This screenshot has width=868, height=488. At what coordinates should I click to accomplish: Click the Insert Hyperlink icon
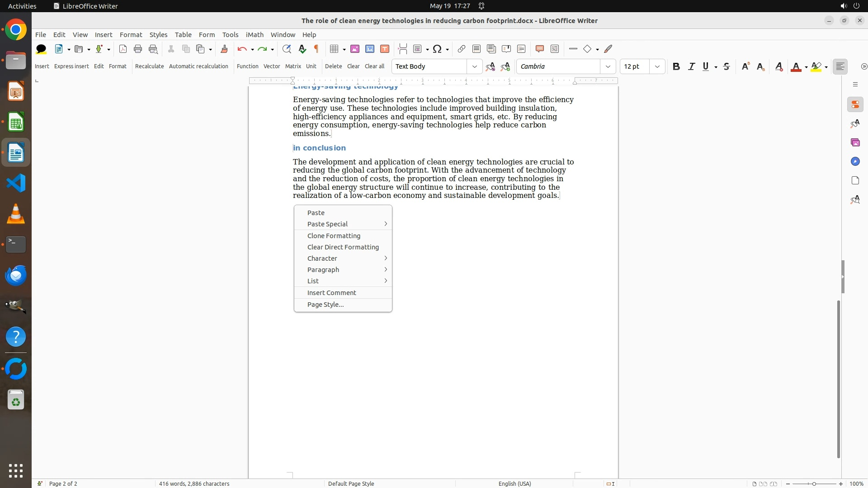(x=461, y=49)
